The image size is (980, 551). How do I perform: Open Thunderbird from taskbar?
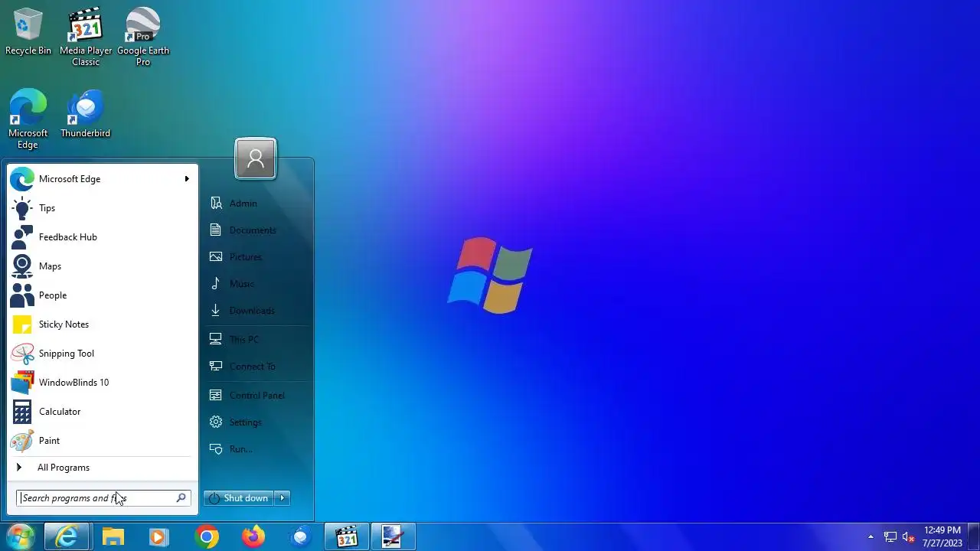tap(300, 537)
